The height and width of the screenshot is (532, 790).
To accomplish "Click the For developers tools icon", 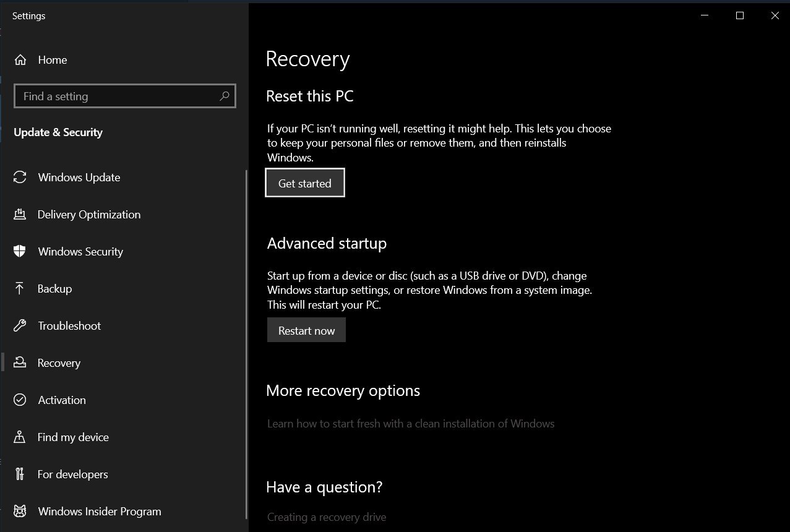I will 20,474.
